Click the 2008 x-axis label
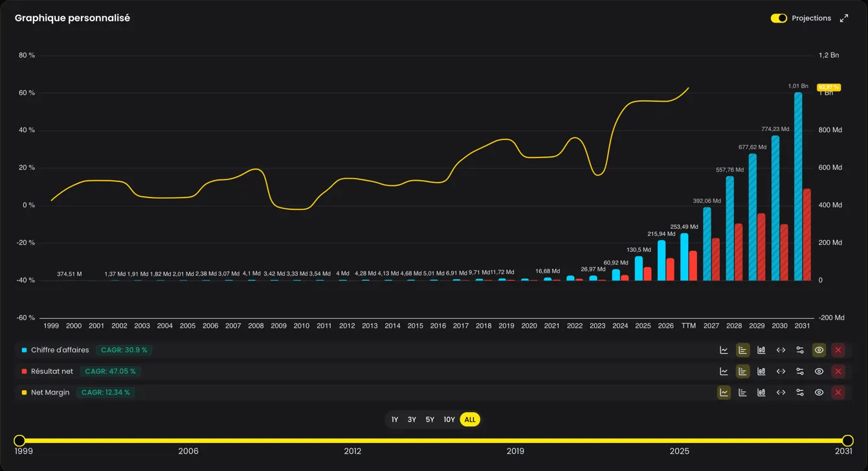868x471 pixels. (256, 326)
